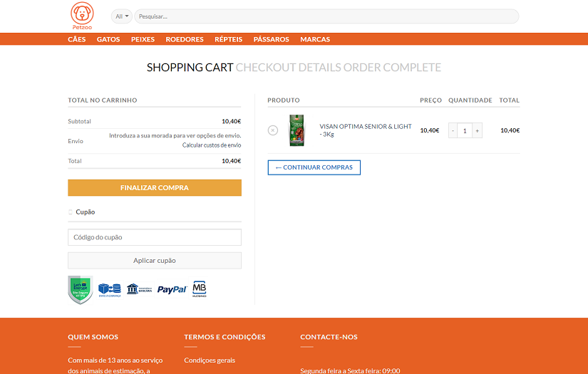This screenshot has width=588, height=374.
Task: Click the CONTACTE-NOS footer heading
Action: pyautogui.click(x=329, y=337)
